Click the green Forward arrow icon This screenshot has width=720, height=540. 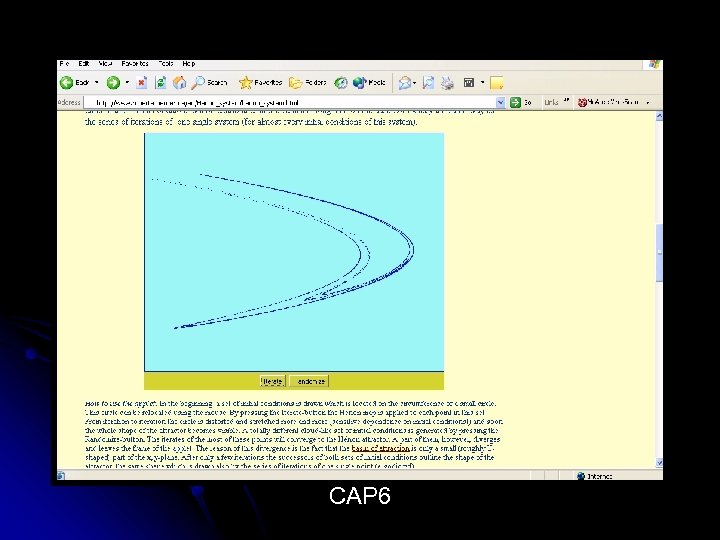click(x=113, y=83)
